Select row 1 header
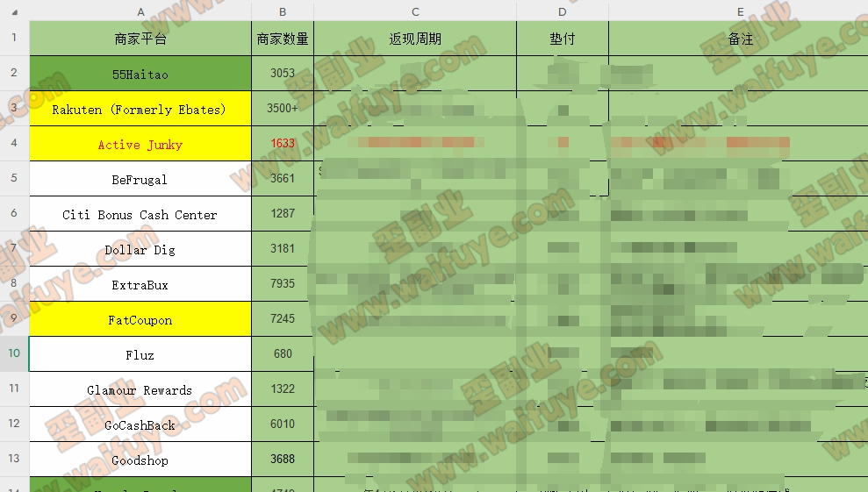 click(14, 39)
